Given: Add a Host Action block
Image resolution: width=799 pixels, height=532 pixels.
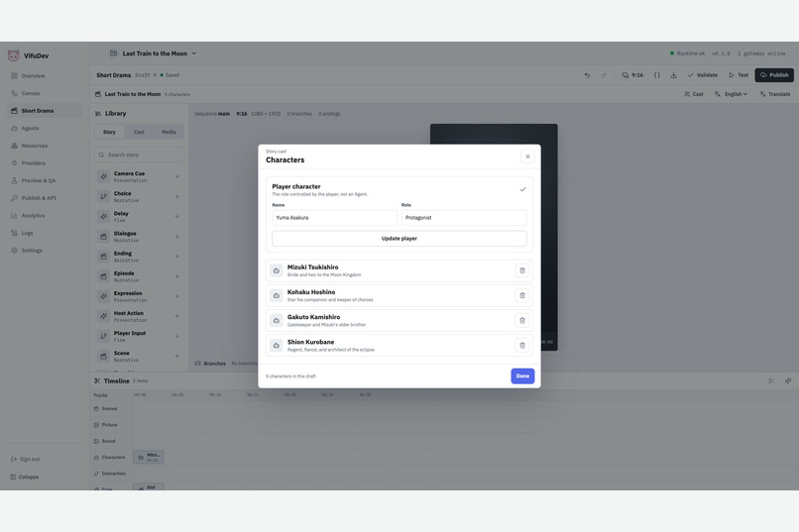Looking at the screenshot, I should 176,316.
